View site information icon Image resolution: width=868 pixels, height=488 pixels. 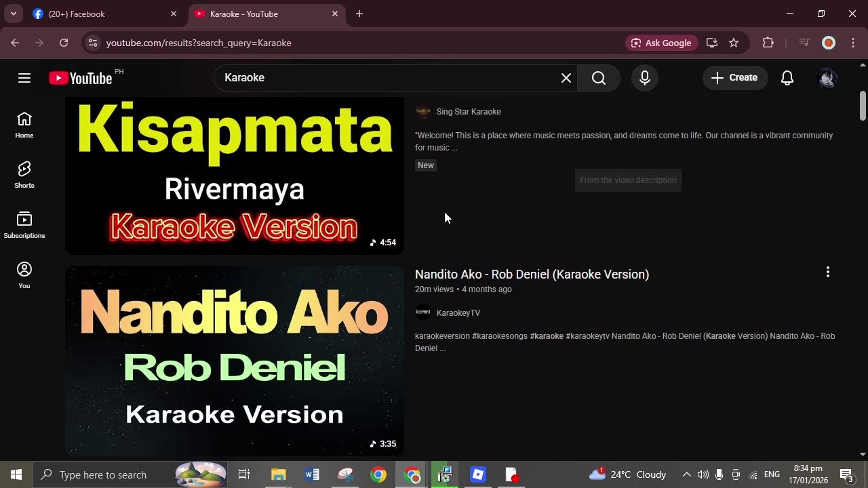click(x=93, y=43)
